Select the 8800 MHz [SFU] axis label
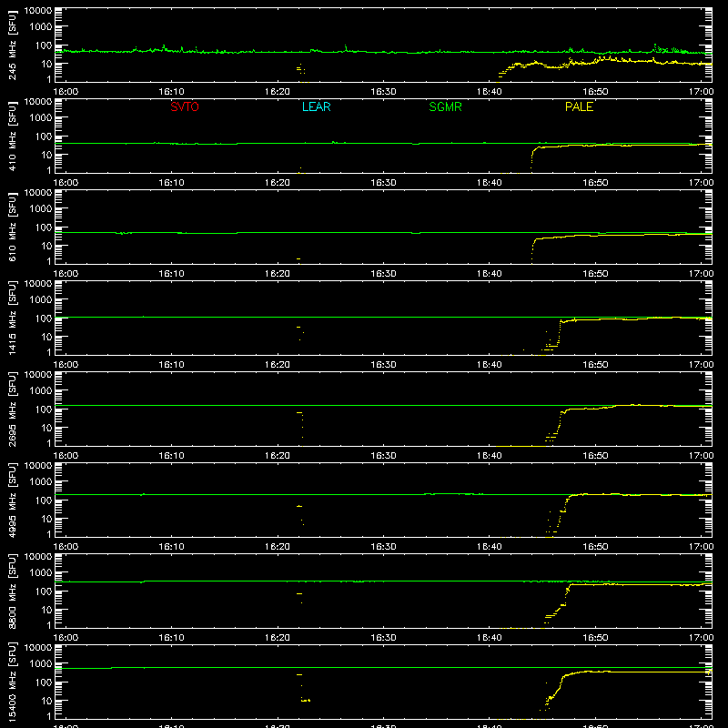 13,591
